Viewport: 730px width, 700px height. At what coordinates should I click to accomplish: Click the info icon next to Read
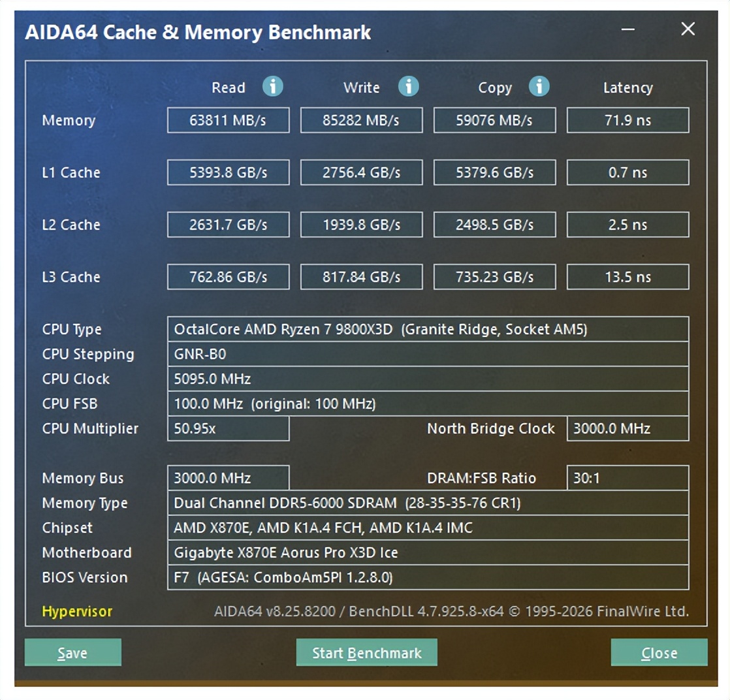[x=273, y=87]
